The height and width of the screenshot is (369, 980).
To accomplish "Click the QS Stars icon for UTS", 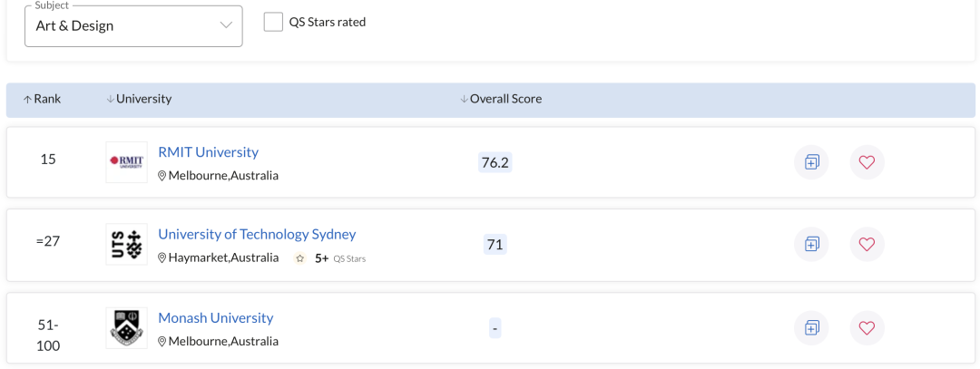I will [x=300, y=257].
